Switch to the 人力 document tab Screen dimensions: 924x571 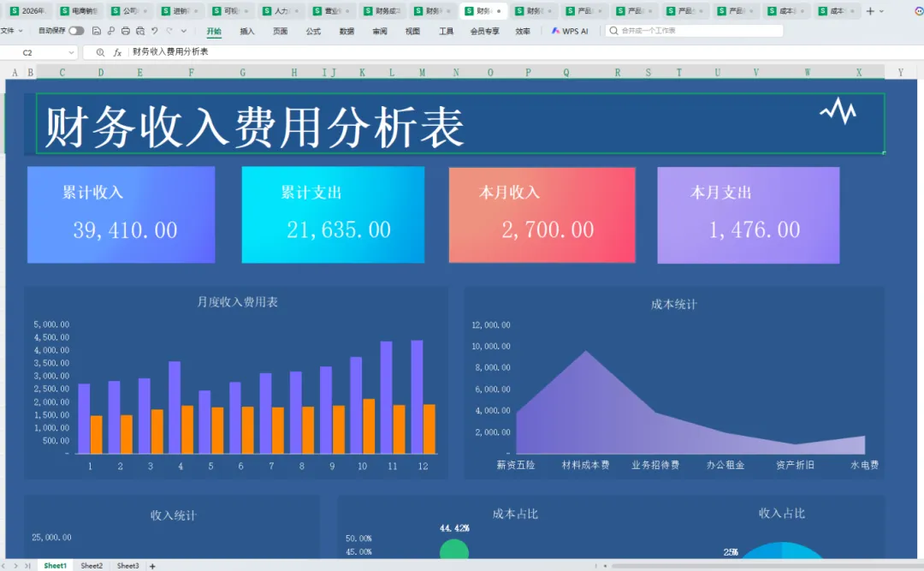tap(281, 10)
